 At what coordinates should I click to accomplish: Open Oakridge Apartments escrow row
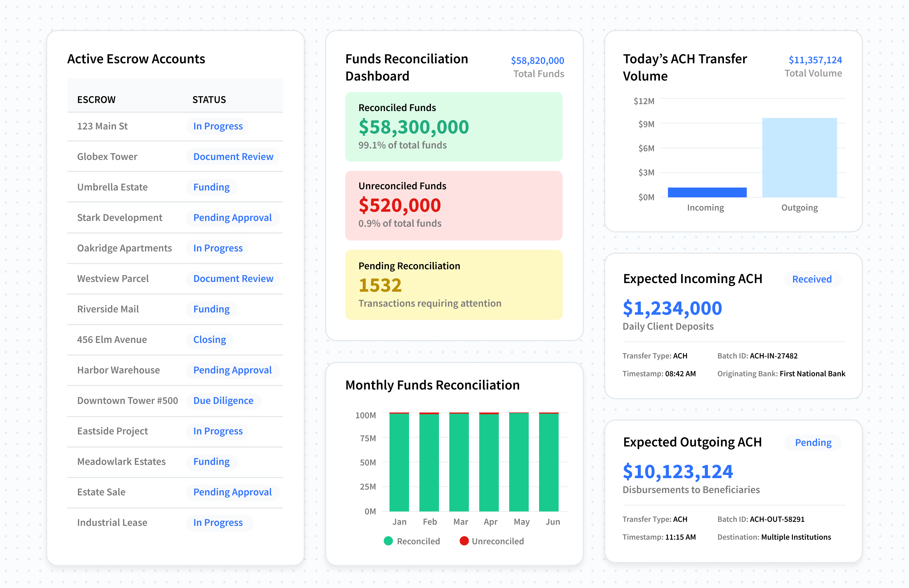175,248
